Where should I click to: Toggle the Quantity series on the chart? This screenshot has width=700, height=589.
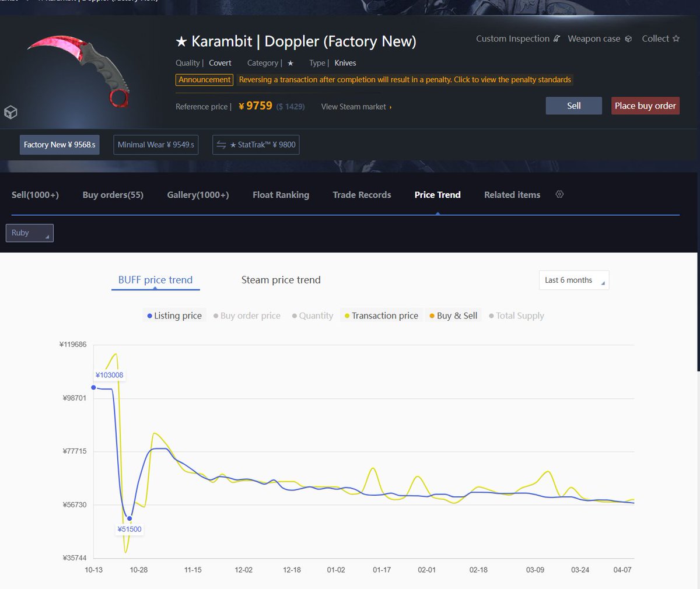coord(312,315)
